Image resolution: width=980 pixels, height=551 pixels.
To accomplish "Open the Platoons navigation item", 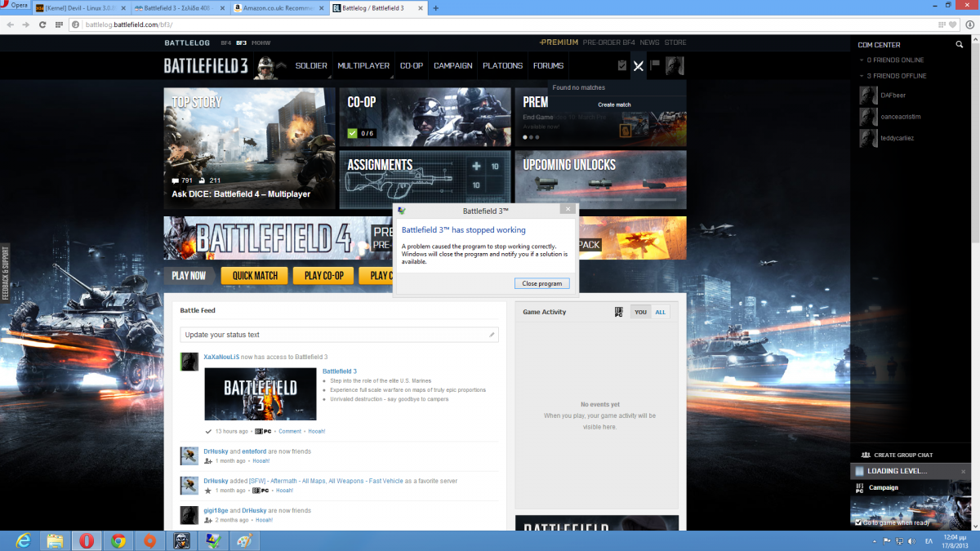I will coord(503,66).
